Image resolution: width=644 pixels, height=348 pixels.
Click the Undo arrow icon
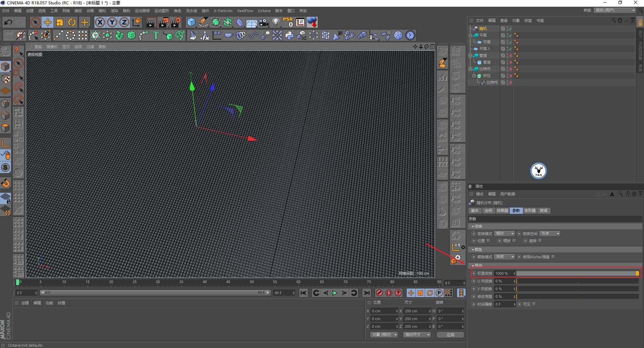(8, 23)
